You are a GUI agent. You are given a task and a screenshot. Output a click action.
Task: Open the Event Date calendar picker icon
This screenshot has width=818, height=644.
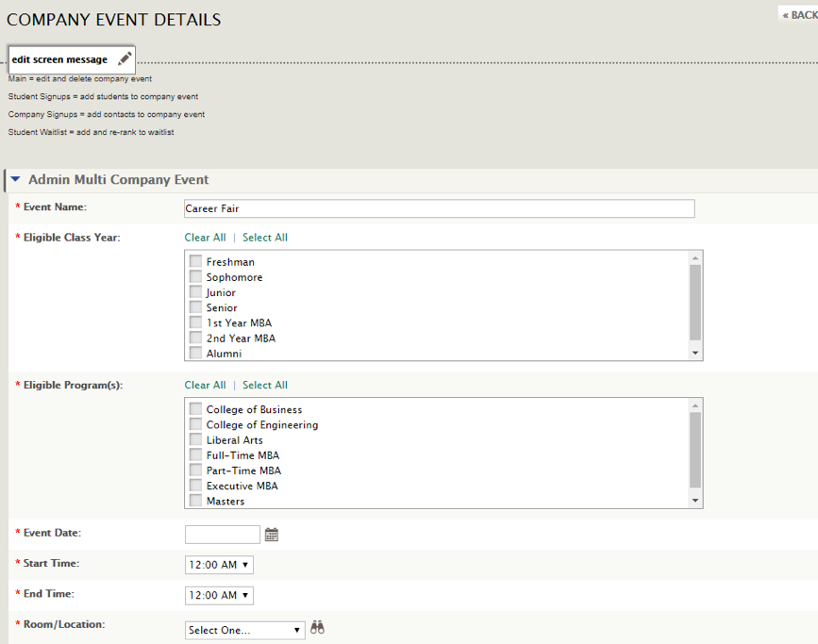coord(272,535)
